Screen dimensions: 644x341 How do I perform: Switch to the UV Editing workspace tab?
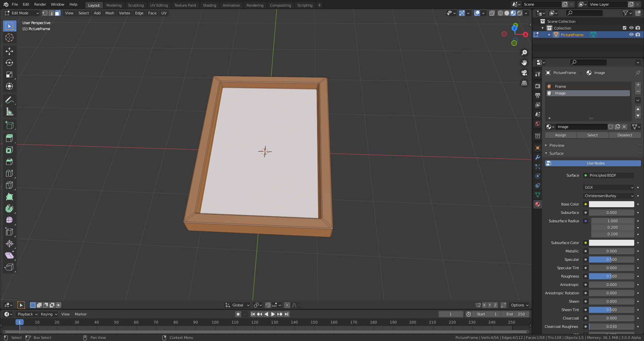[x=159, y=5]
